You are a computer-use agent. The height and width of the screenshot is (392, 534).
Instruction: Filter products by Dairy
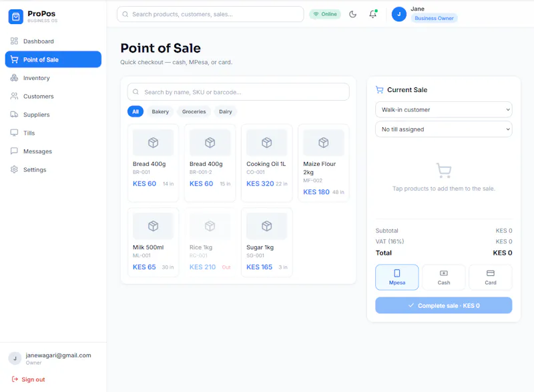225,111
